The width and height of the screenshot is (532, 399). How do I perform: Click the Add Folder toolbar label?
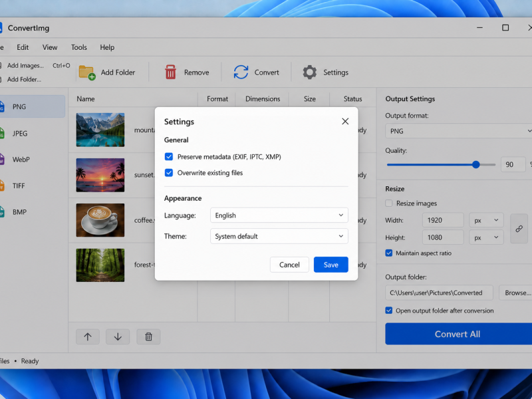118,72
